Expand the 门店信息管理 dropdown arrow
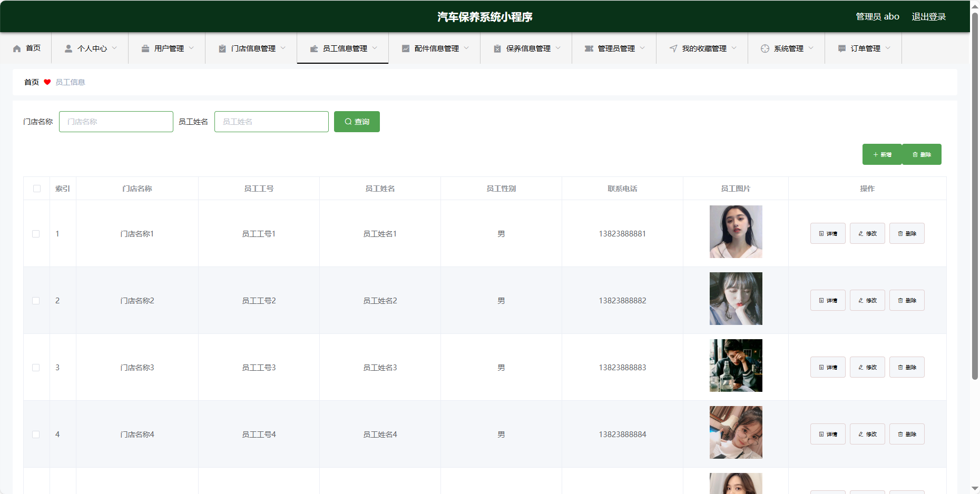The height and width of the screenshot is (494, 980). (x=283, y=48)
